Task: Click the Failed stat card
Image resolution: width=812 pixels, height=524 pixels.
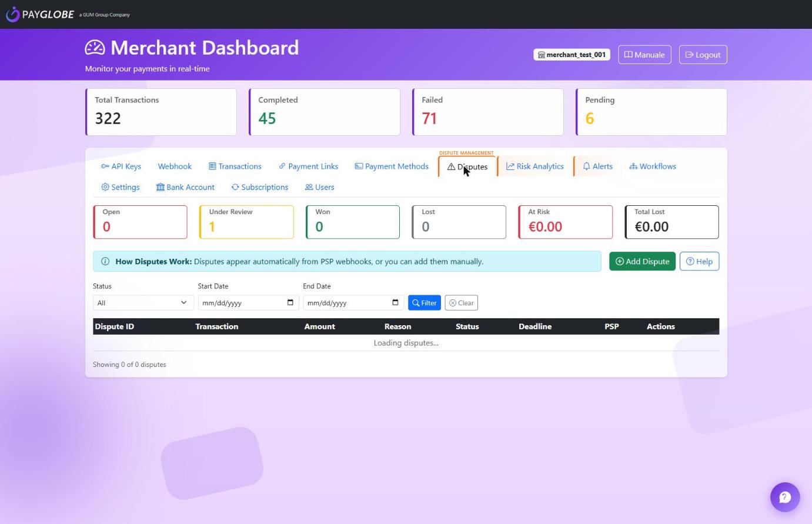Action: 488,112
